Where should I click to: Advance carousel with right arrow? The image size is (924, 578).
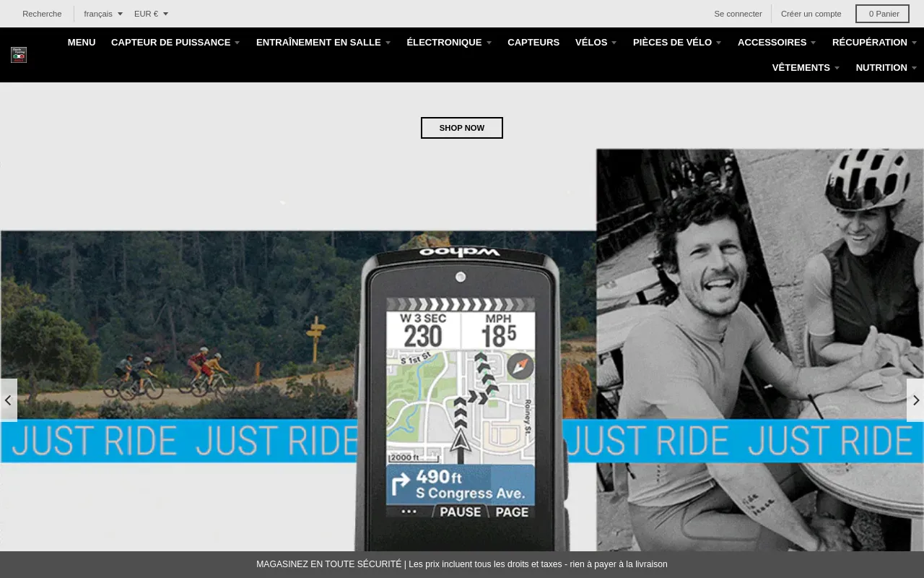pos(915,400)
